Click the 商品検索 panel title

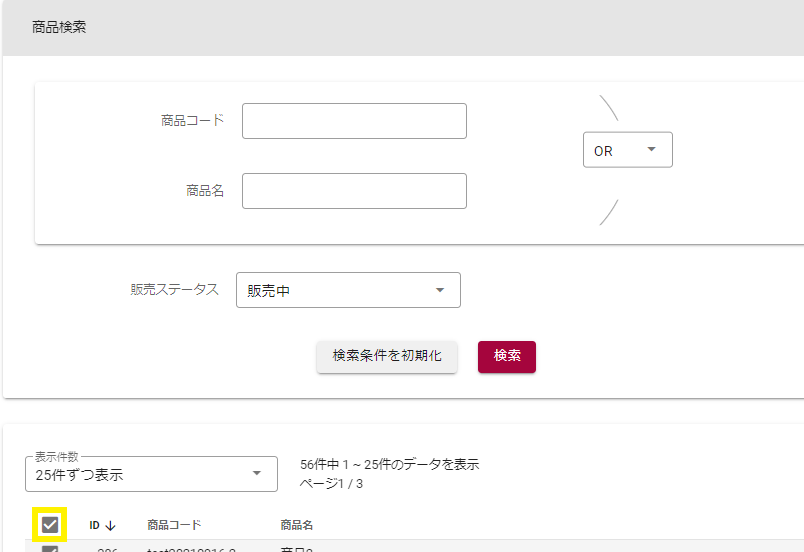(59, 27)
